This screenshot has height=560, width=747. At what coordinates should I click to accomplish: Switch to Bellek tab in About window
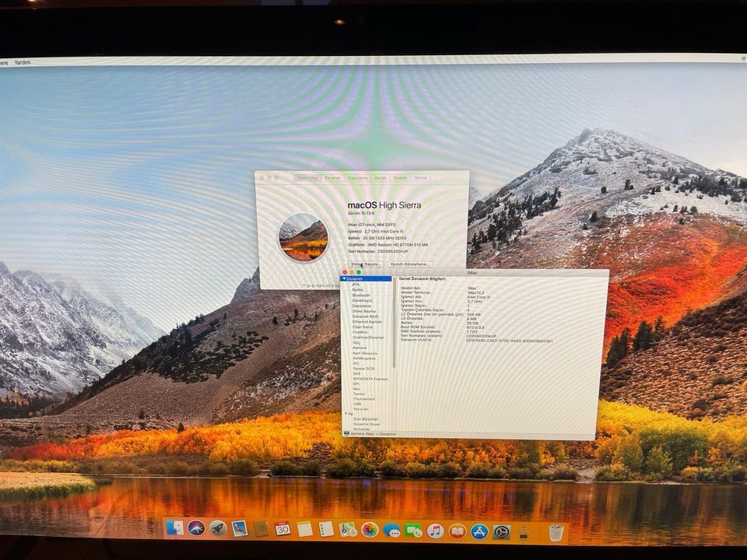point(381,177)
